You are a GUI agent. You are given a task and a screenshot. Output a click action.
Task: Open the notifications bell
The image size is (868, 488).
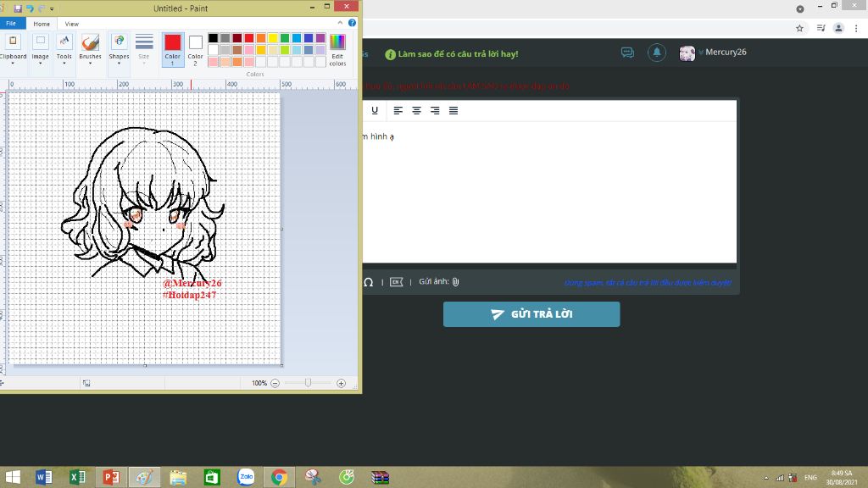[657, 53]
